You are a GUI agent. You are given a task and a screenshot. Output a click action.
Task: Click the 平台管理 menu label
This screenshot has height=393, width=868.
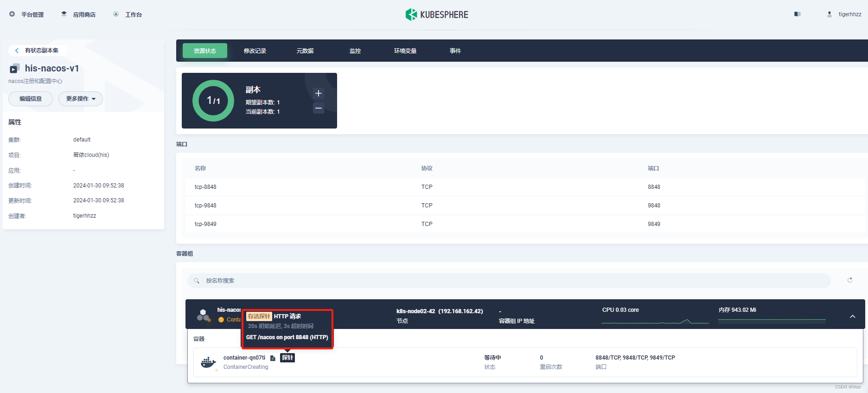pos(32,15)
